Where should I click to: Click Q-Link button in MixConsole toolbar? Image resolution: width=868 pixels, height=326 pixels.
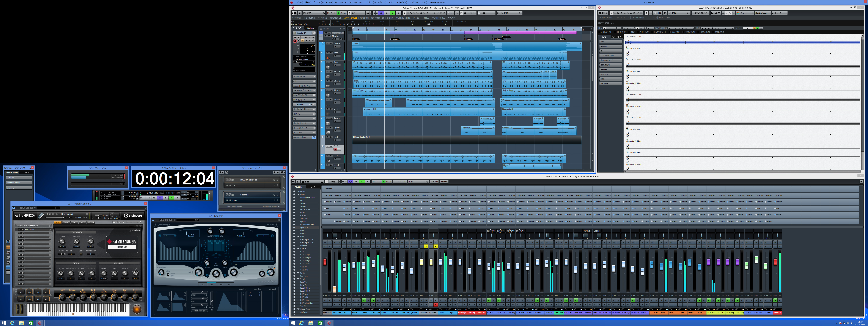coord(444,182)
